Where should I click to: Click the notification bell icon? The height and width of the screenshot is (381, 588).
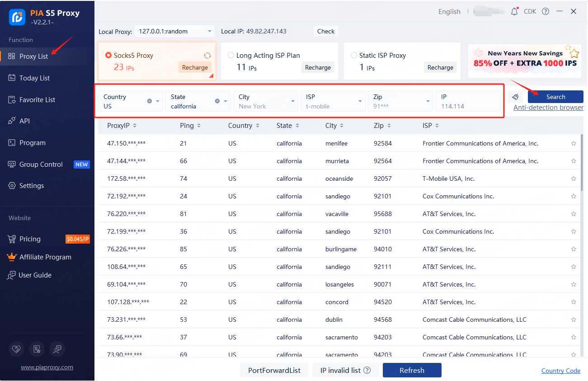coord(514,12)
